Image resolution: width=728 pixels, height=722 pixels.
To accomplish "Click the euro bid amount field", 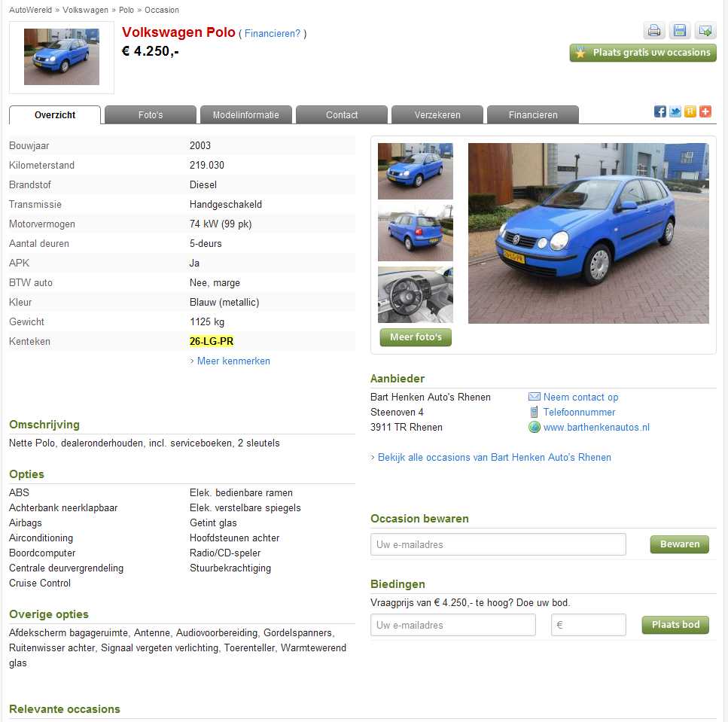I will pos(588,625).
